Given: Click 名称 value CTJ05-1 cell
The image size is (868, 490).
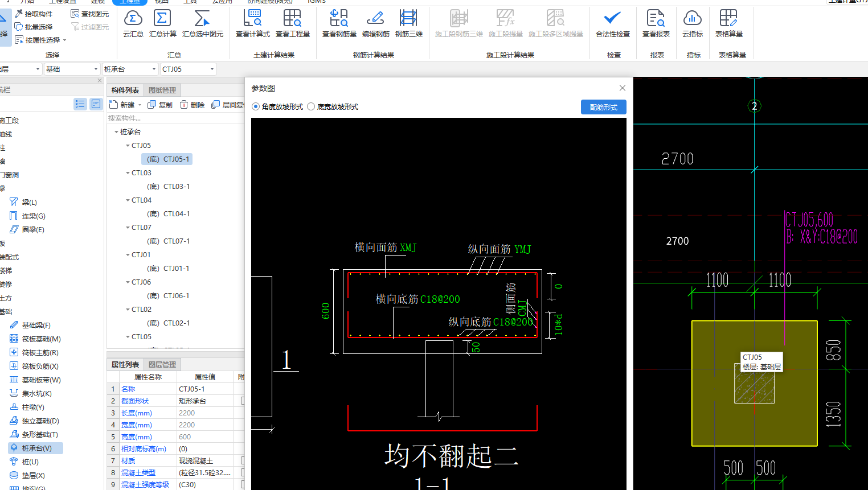Looking at the screenshot, I should click(205, 389).
